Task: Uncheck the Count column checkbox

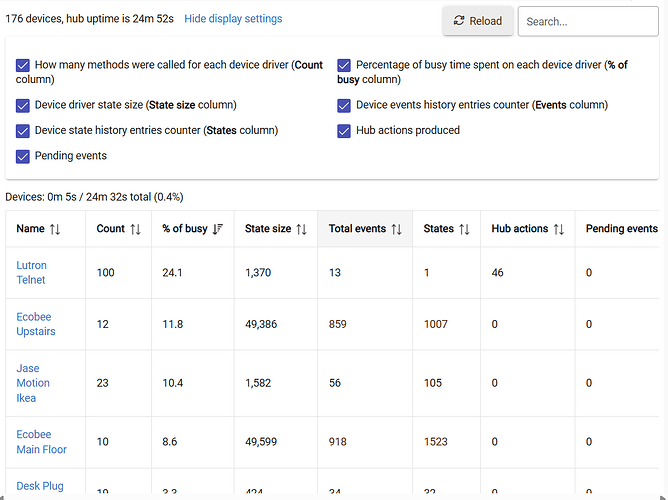Action: (23, 65)
